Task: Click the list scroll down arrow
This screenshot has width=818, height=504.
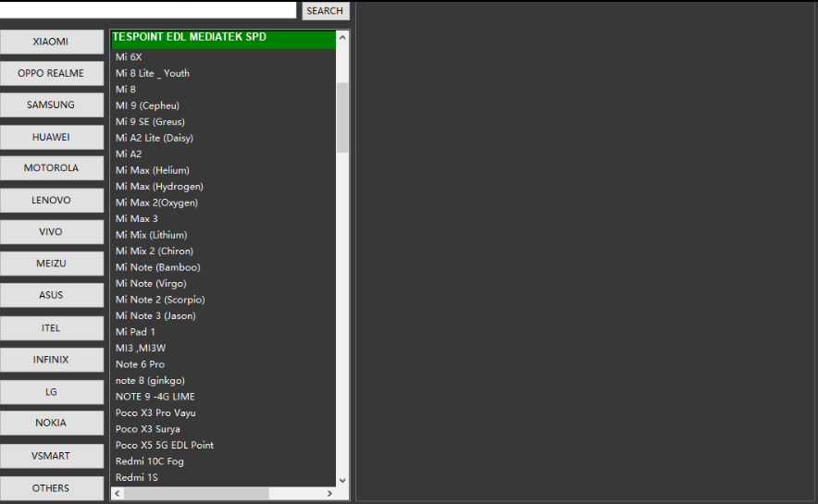Action: (x=342, y=481)
